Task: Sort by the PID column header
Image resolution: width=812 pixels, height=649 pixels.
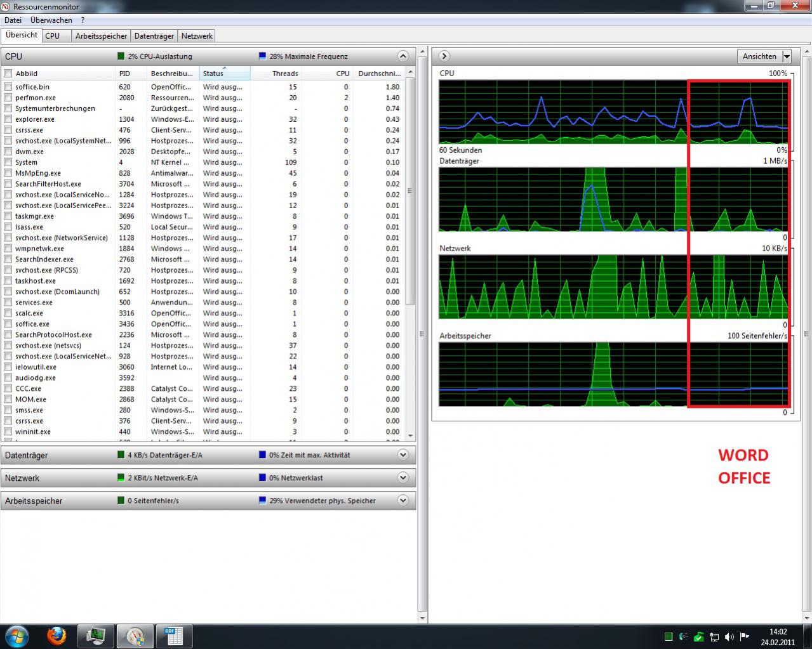Action: (x=131, y=74)
